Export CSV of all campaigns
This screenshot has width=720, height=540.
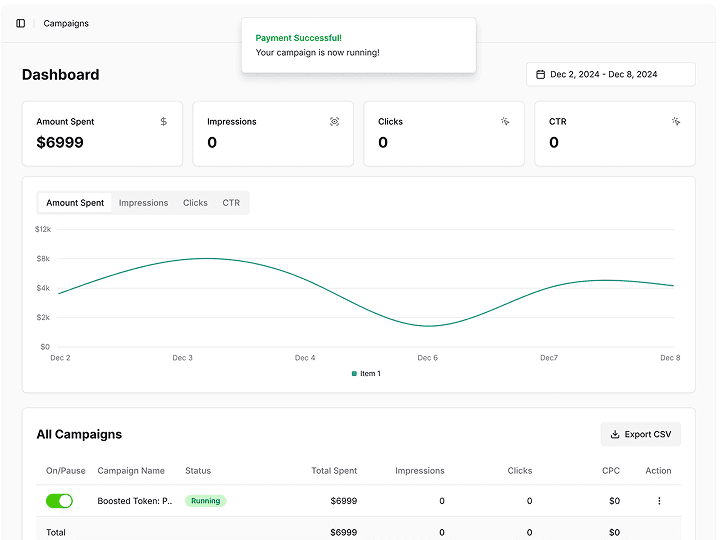(641, 434)
